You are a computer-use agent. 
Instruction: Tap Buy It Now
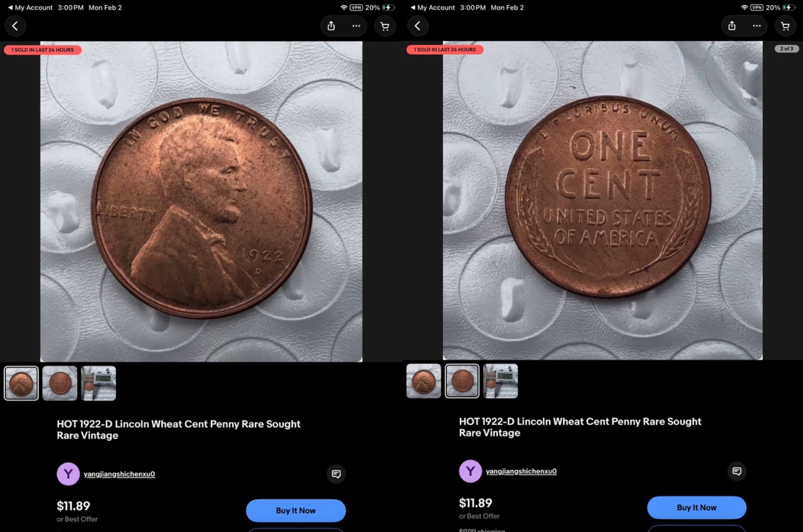296,510
